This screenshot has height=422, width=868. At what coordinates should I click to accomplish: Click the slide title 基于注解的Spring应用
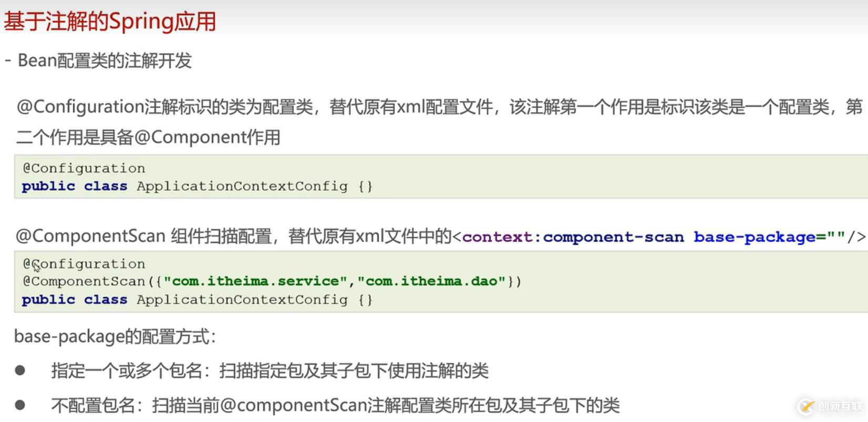(x=110, y=22)
